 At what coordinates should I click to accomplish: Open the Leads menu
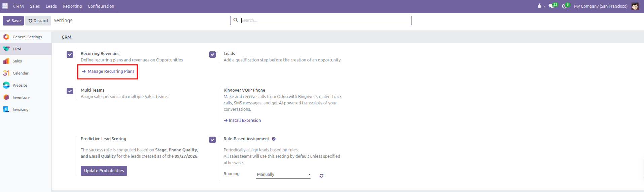51,6
